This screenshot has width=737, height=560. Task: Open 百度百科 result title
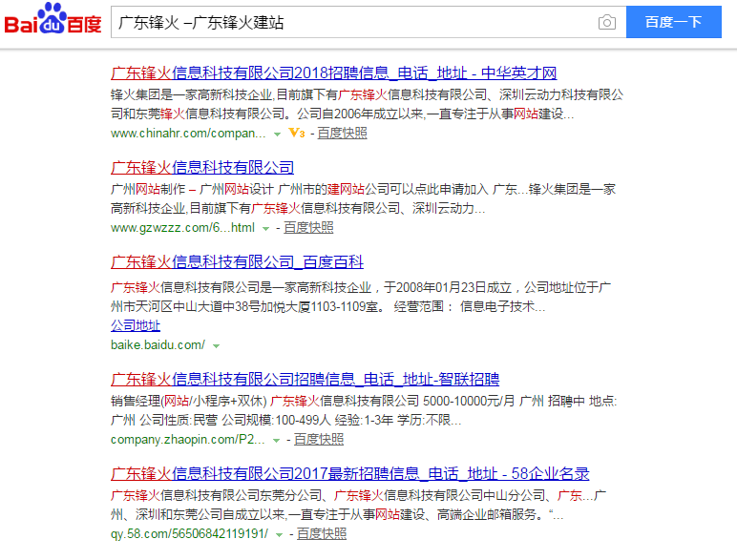point(237,261)
